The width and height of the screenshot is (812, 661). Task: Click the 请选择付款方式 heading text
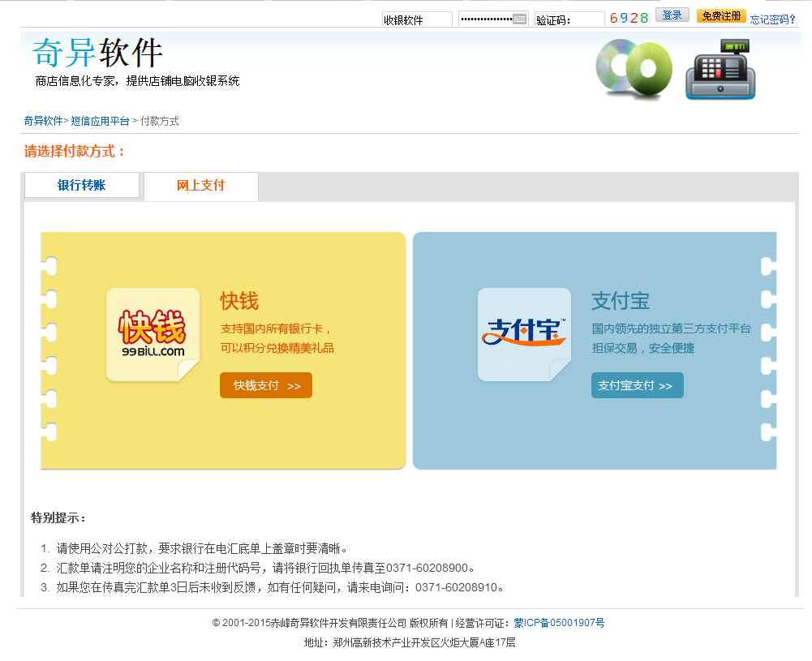[x=74, y=151]
